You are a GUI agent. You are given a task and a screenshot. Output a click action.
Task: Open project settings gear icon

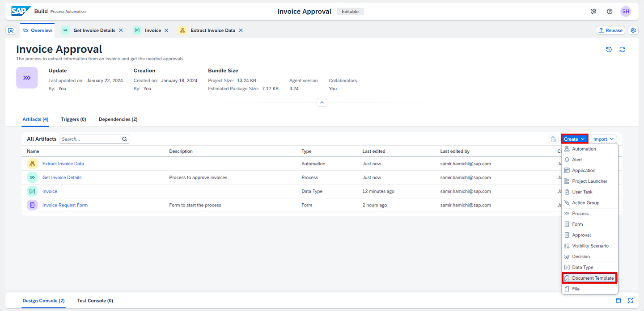(633, 30)
